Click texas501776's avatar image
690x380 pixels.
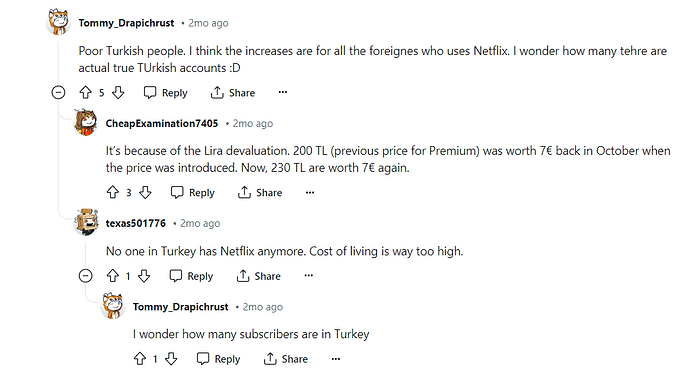coord(86,222)
